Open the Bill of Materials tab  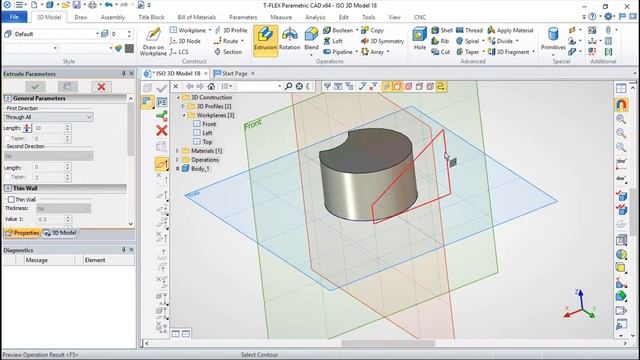pos(196,17)
